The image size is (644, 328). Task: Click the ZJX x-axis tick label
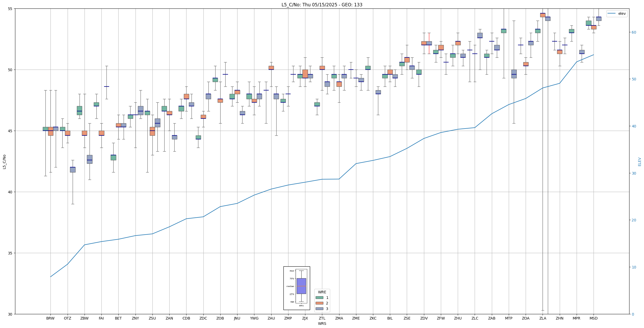pos(305,318)
